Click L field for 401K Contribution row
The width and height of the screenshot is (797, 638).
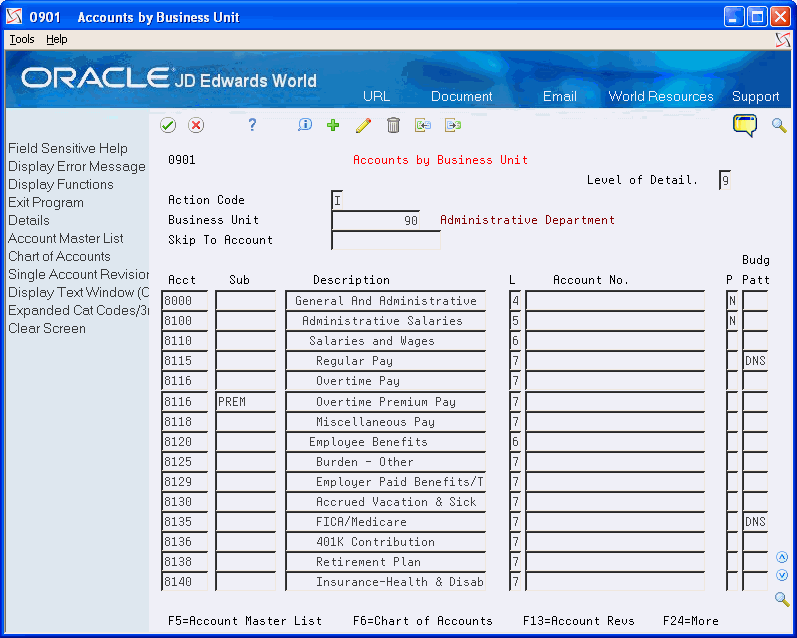coord(515,542)
